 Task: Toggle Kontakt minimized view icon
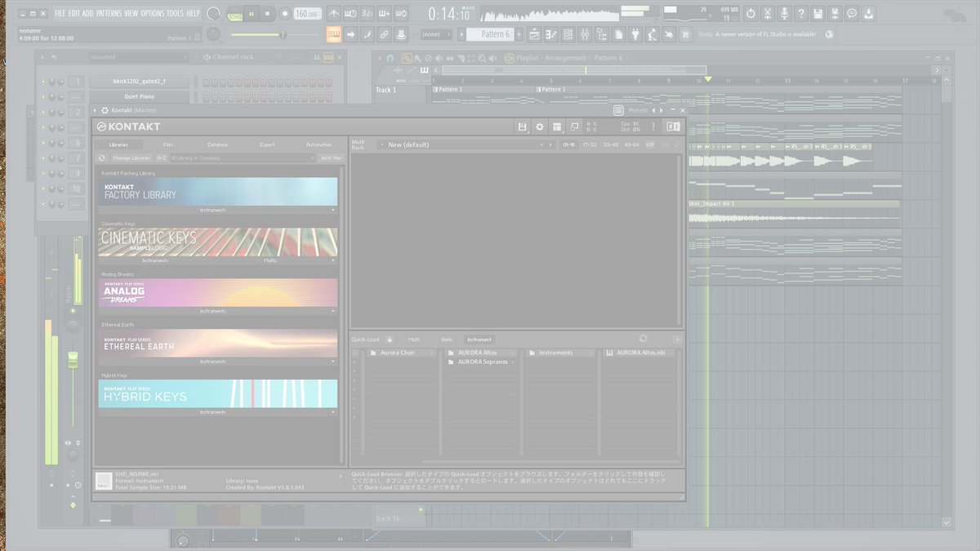pyautogui.click(x=574, y=127)
